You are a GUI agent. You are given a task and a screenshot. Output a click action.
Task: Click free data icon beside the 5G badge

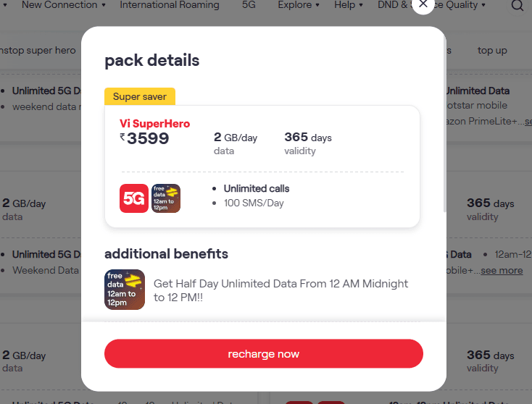[x=166, y=198]
